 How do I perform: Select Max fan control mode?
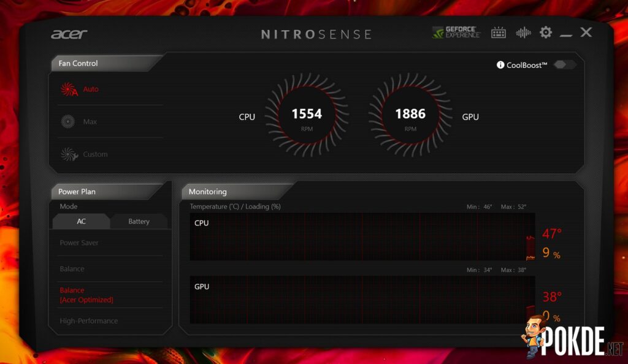pos(90,121)
